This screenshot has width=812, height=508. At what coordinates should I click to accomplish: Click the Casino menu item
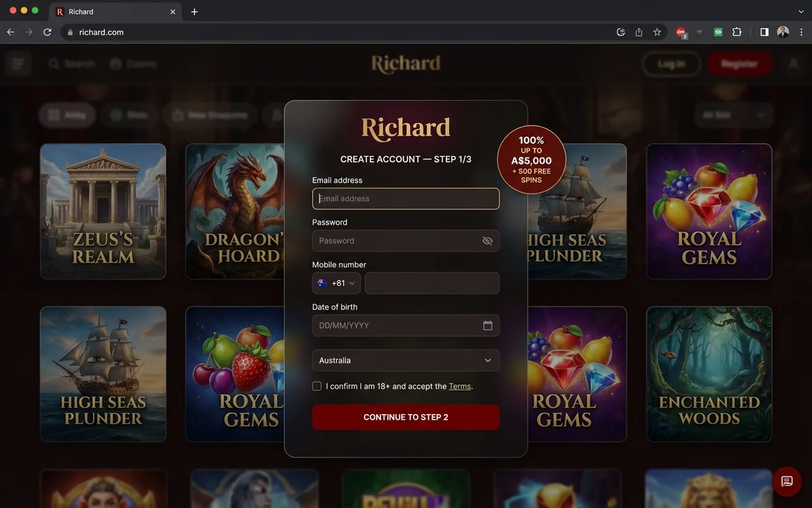133,63
